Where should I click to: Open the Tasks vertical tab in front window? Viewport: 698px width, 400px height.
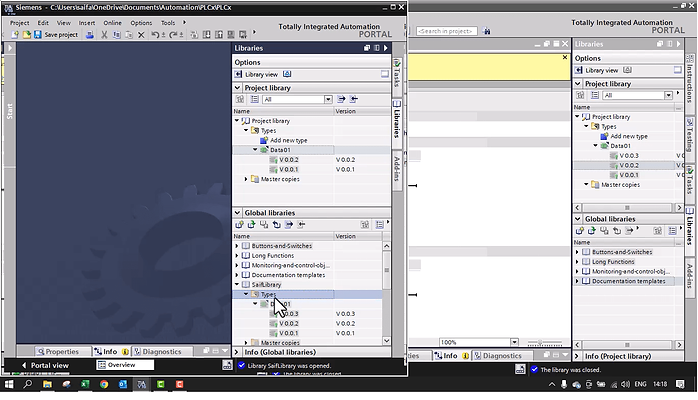[397, 74]
